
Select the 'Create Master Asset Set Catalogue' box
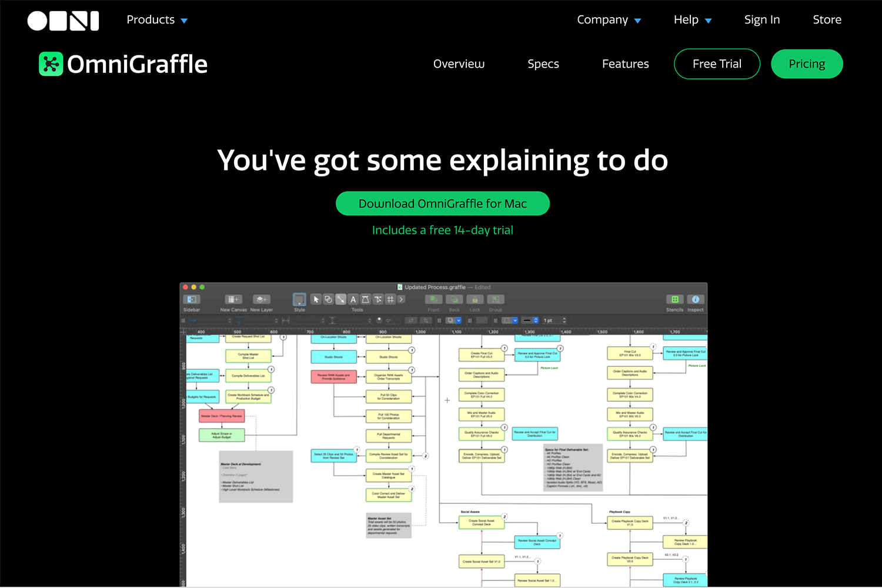coord(389,475)
